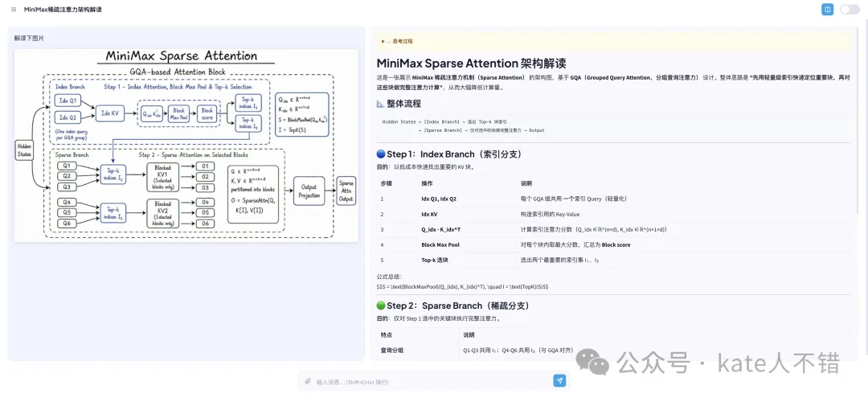Focus the 输入消息 message input field
The image size is (868, 398).
pos(432,382)
